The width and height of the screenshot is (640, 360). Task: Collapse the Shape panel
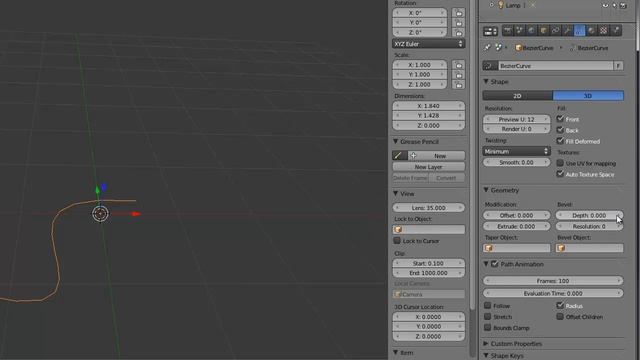(486, 82)
